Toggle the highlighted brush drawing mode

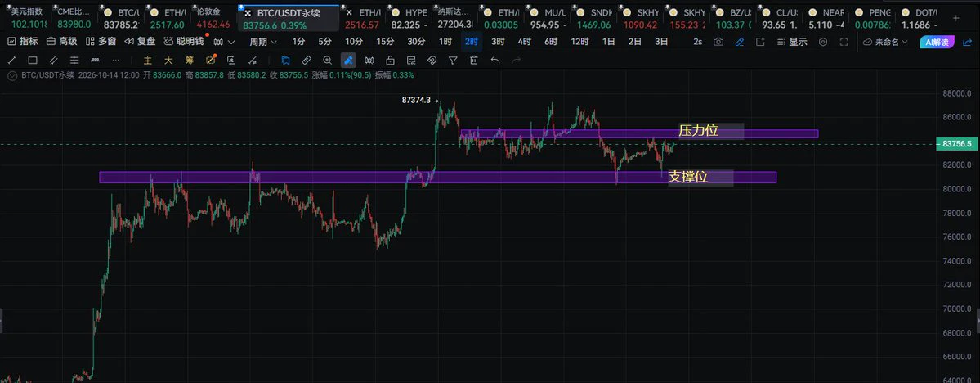[x=348, y=61]
